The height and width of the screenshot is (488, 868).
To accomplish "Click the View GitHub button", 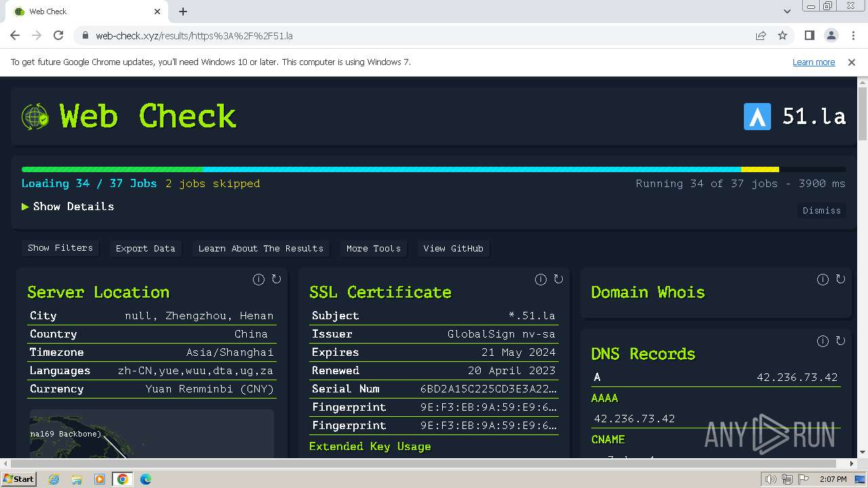I will pos(454,249).
